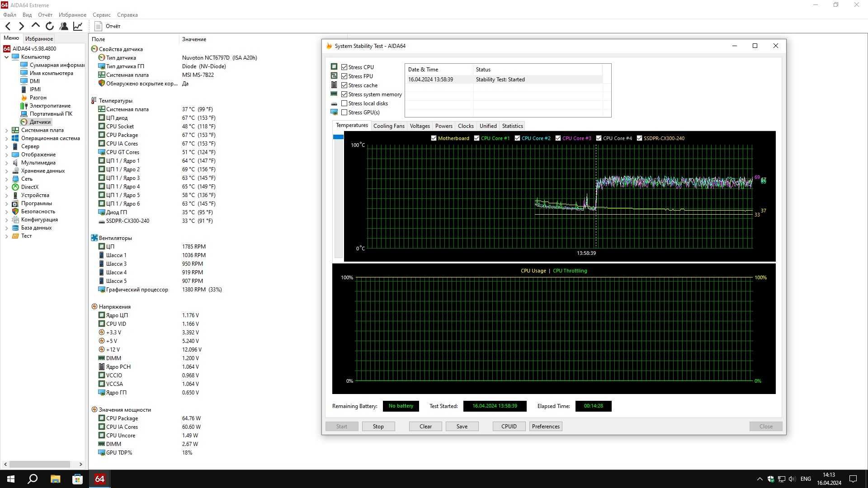Switch to Избранное tab
The width and height of the screenshot is (868, 488).
[x=39, y=39]
